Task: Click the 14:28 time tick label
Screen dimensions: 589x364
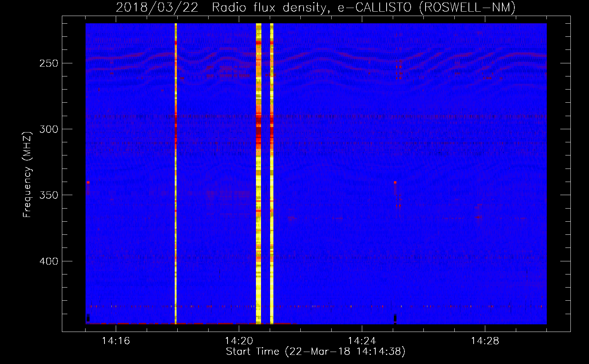Action: point(485,341)
